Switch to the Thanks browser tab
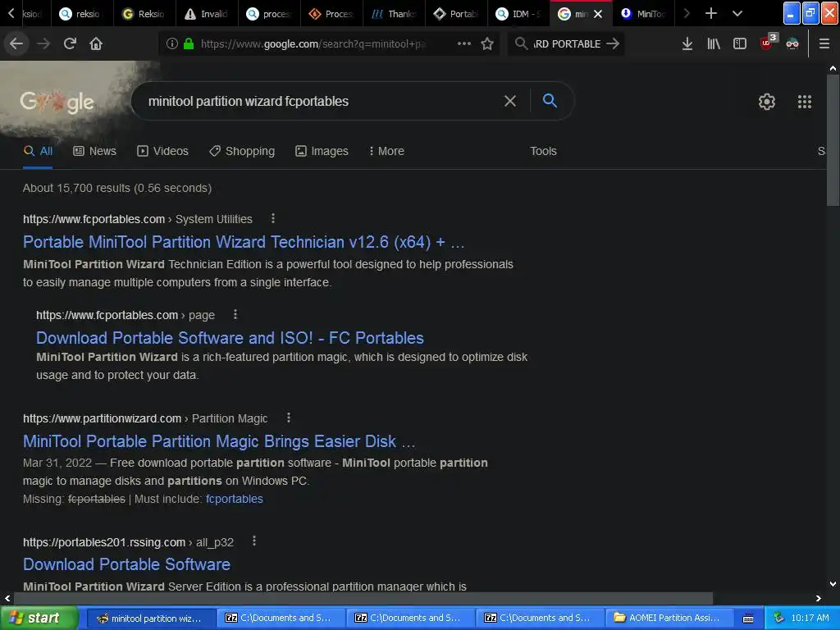The height and width of the screenshot is (630, 840). 394,14
